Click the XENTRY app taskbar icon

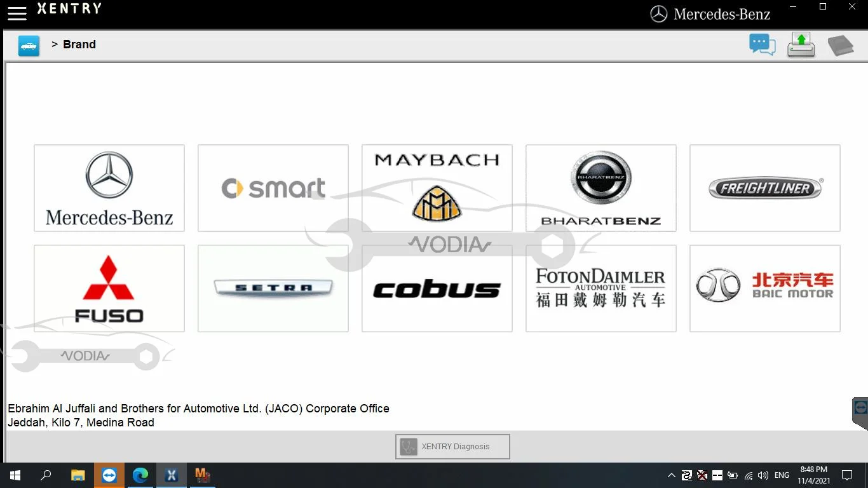point(172,475)
